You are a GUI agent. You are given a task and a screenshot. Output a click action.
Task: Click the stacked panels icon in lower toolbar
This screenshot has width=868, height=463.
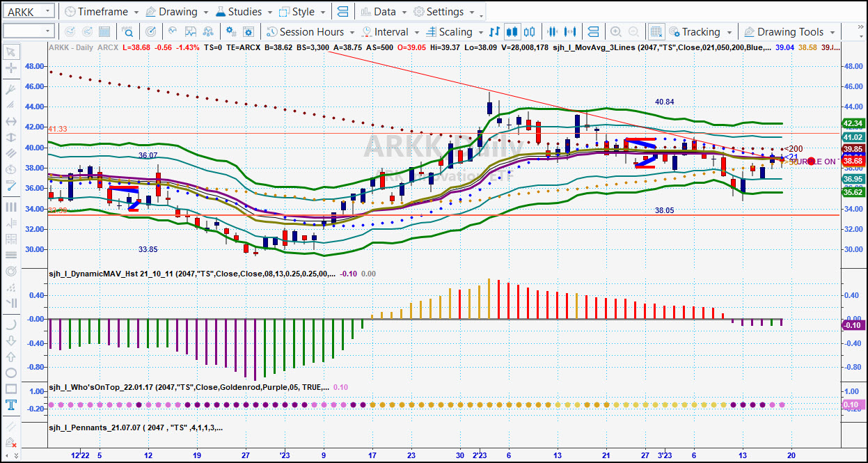[x=594, y=31]
